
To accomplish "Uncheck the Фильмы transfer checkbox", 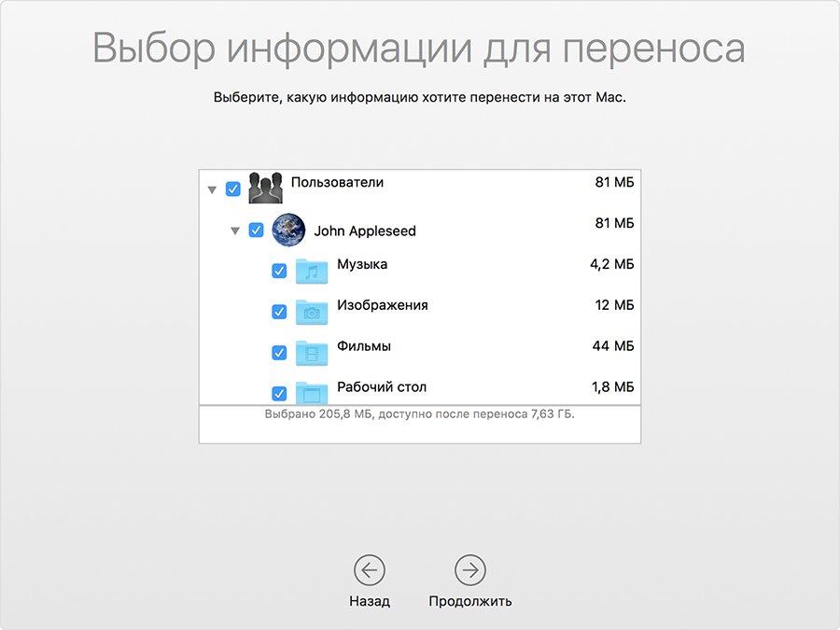I will click(x=278, y=353).
